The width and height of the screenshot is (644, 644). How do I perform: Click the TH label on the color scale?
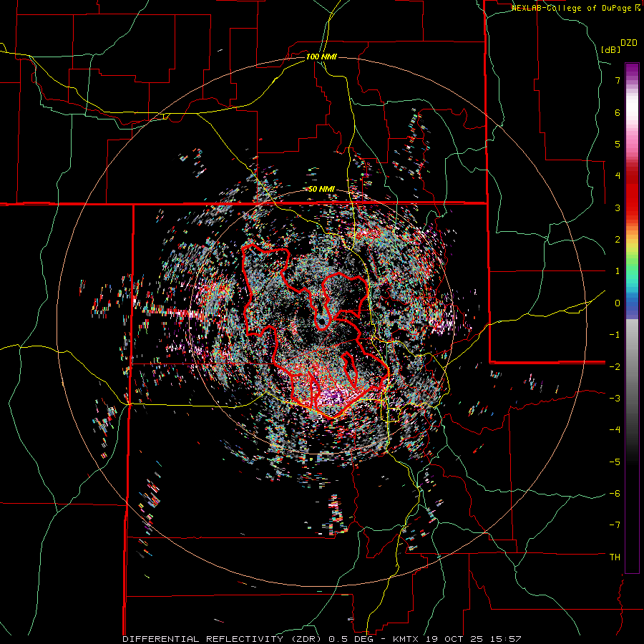tap(615, 557)
